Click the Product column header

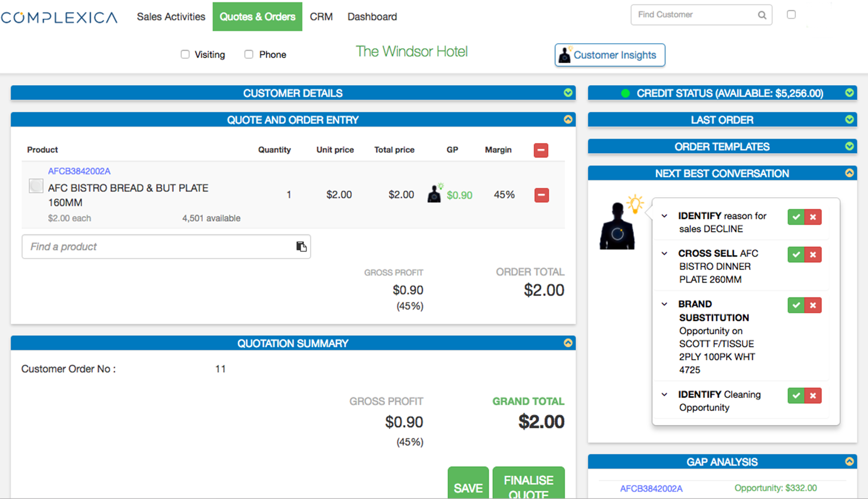[x=43, y=150]
